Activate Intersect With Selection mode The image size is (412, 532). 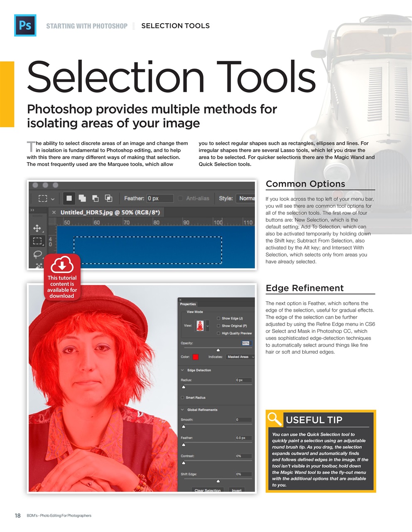click(x=108, y=198)
